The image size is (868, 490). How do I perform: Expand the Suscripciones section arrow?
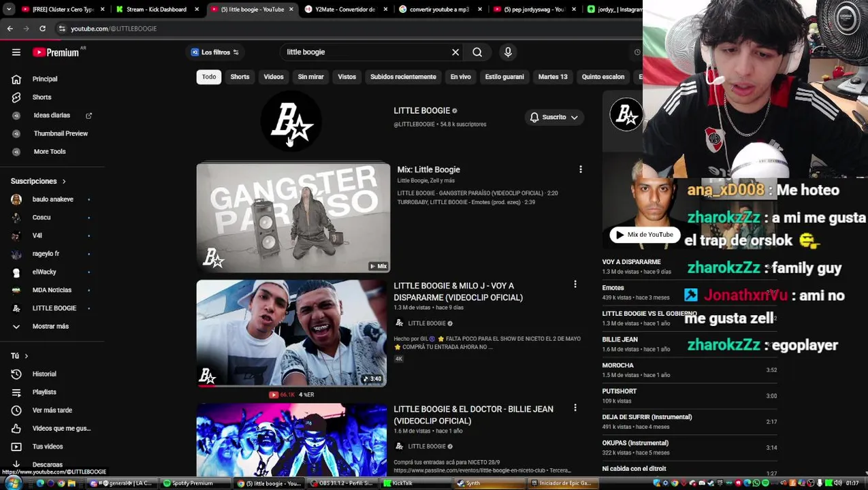coord(64,182)
